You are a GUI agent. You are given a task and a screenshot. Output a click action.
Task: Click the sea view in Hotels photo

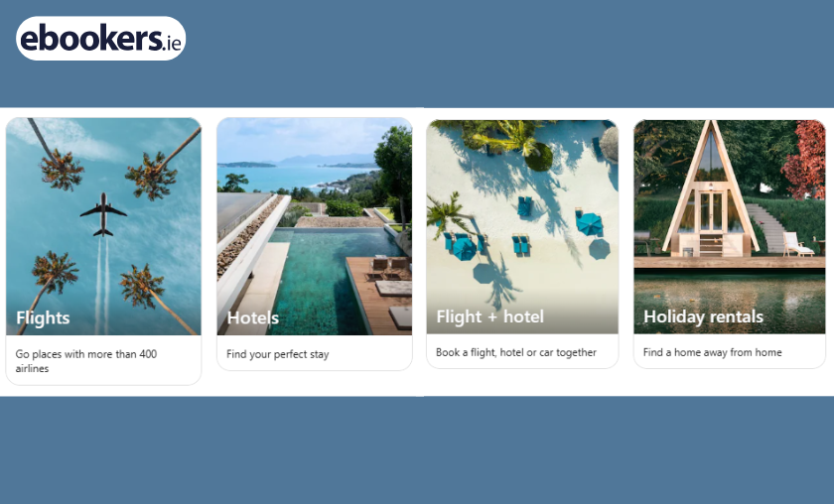pyautogui.click(x=298, y=177)
